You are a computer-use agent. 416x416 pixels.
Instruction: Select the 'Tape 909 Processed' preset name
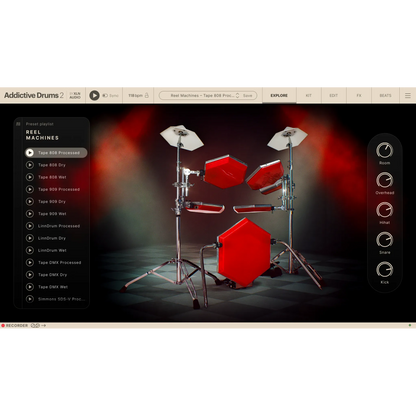59,189
